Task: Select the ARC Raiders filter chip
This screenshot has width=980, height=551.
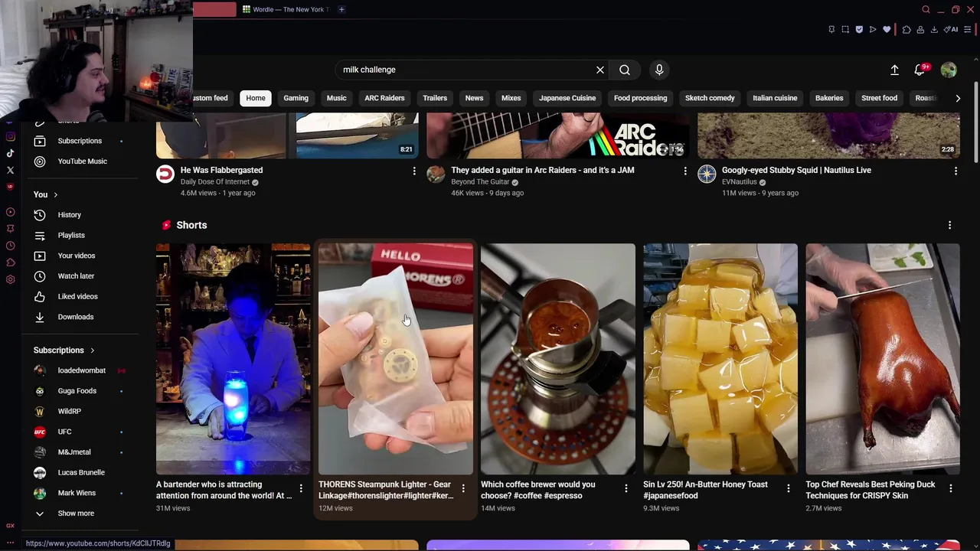Action: coord(384,98)
